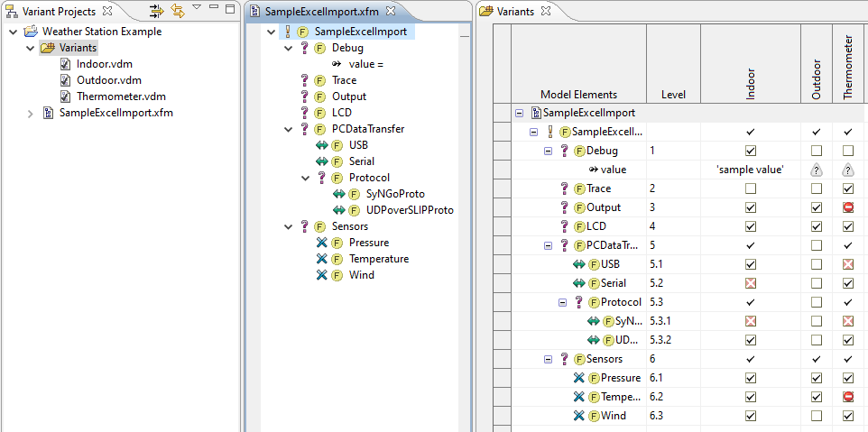Expand SampleExcelImport.xfm in Variant Projects
This screenshot has width=868, height=432.
(x=30, y=114)
